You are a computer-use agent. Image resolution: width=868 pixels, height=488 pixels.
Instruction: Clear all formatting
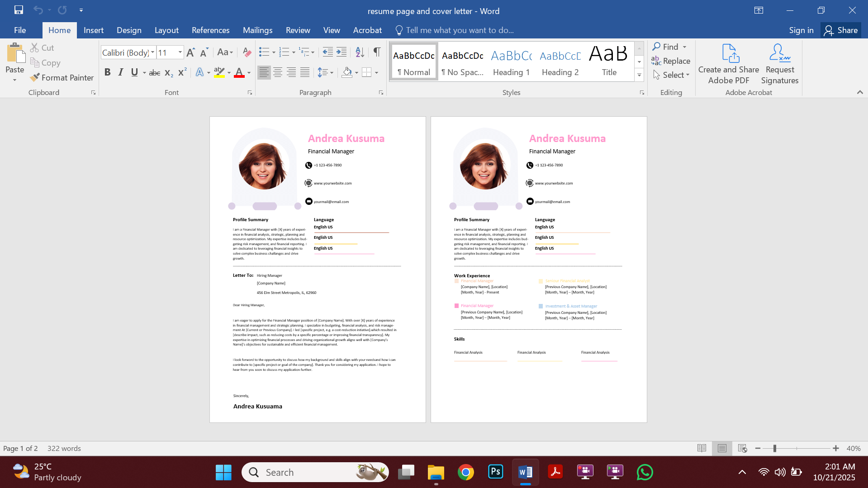[247, 52]
